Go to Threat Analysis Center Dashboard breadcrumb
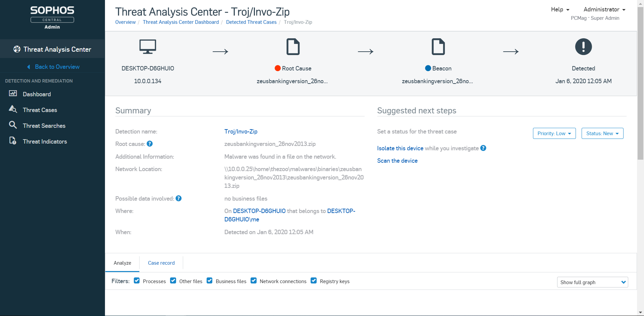Viewport: 644px width, 316px height. point(181,22)
